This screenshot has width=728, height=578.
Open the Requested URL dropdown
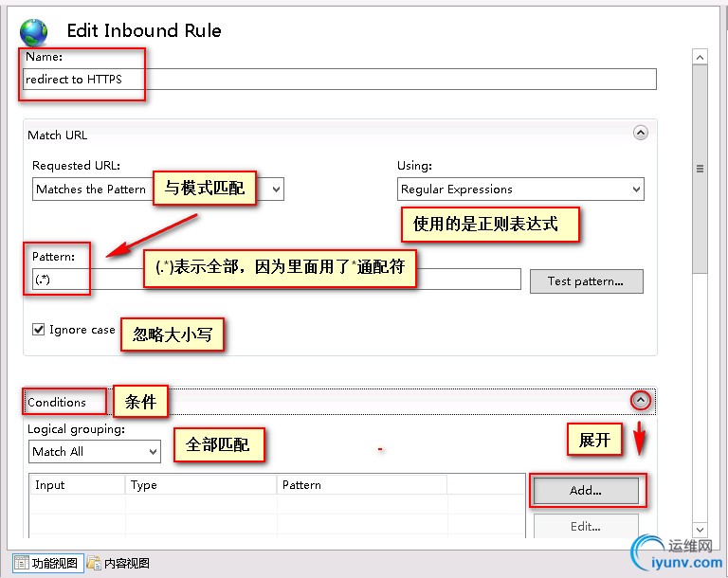[x=158, y=189]
